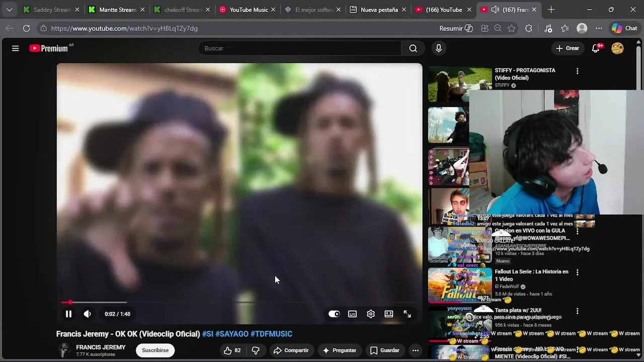Click hashtag #SAYAGO in title
This screenshot has height=362, width=644.
click(x=232, y=334)
